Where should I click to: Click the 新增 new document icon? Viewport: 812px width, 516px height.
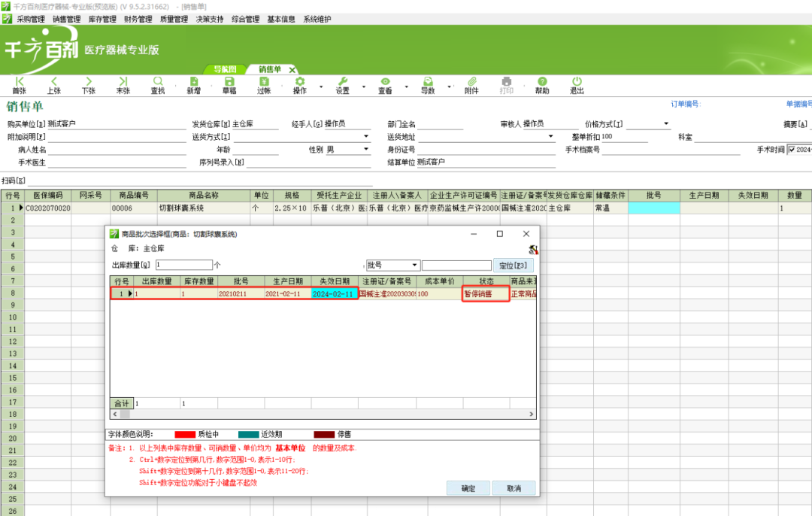pyautogui.click(x=194, y=85)
